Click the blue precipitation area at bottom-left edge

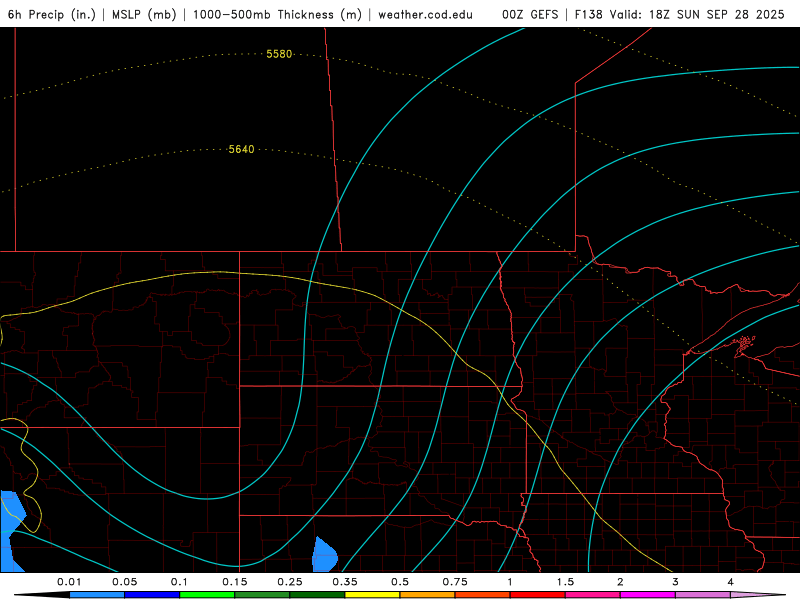[x=11, y=531]
